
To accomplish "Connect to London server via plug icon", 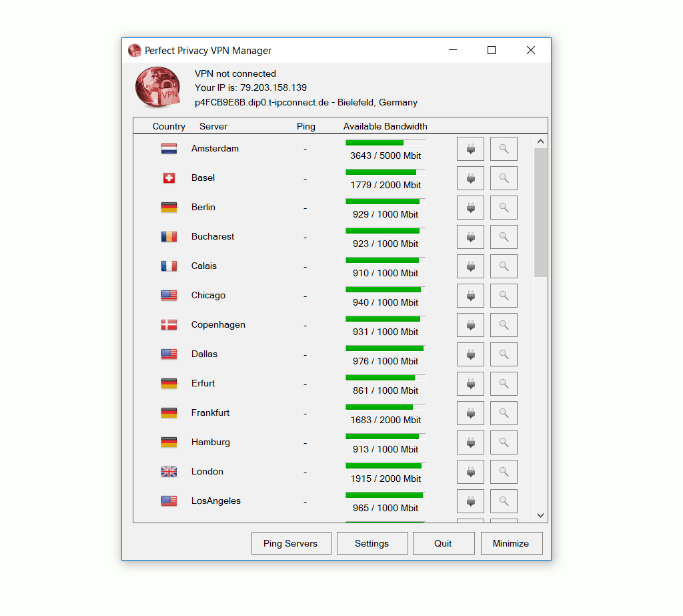I will [470, 472].
